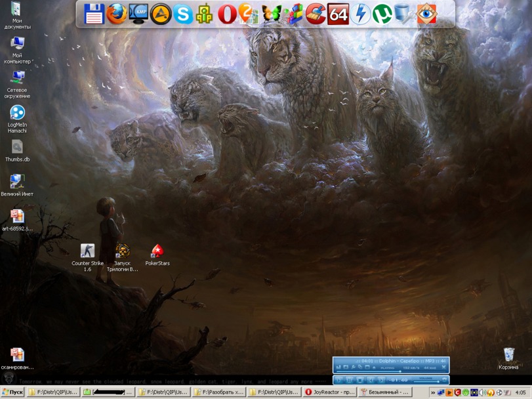Skip to previous track in player

371,380
